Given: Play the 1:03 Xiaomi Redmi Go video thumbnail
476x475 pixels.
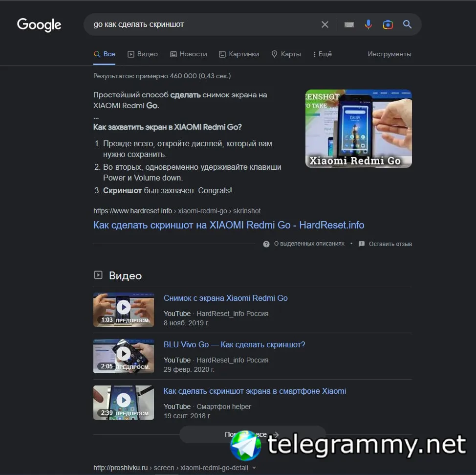Looking at the screenshot, I should click(124, 310).
